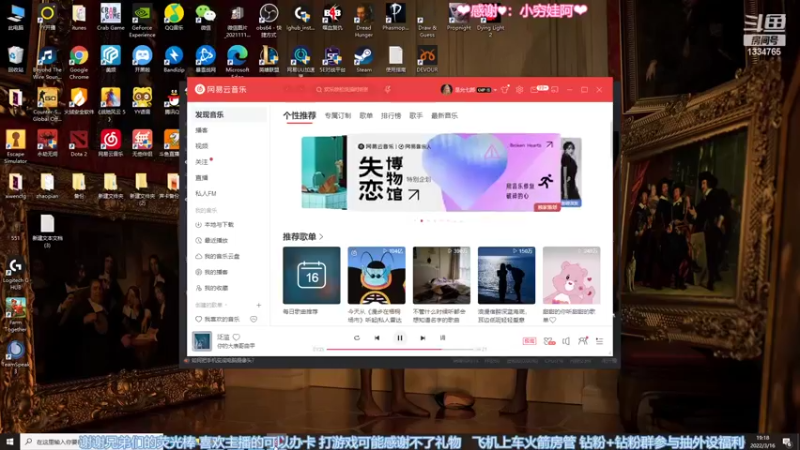The image size is (800, 450).
Task: Expand the 推荐歌单 section arrow
Action: click(321, 237)
